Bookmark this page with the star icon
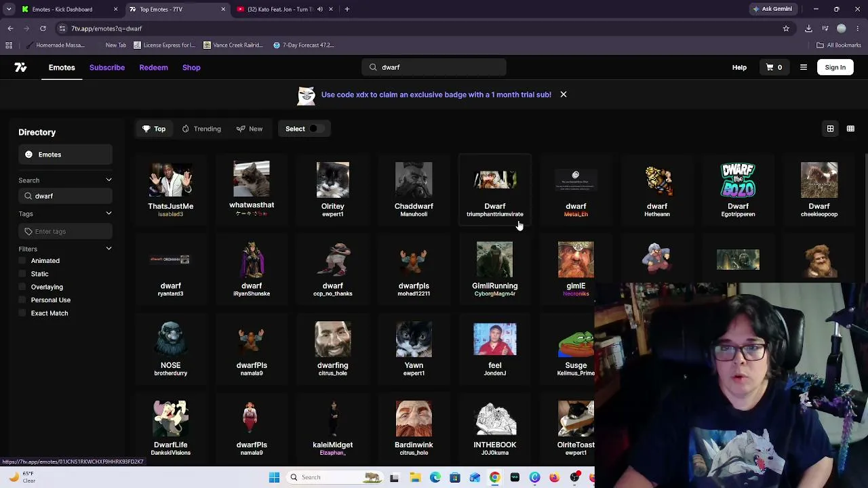Viewport: 868px width, 488px height. [786, 28]
